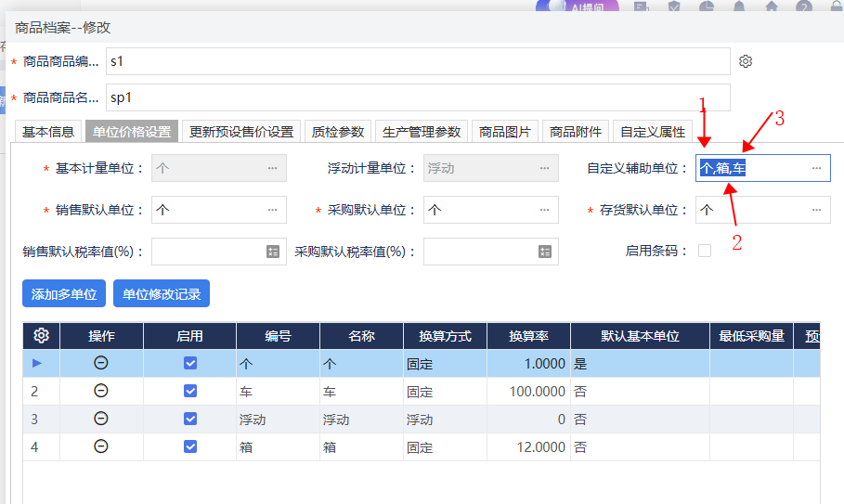Viewport: 844px width, 504px height.
Task: Toggle 启用 checkbox for 个 row
Action: (190, 363)
